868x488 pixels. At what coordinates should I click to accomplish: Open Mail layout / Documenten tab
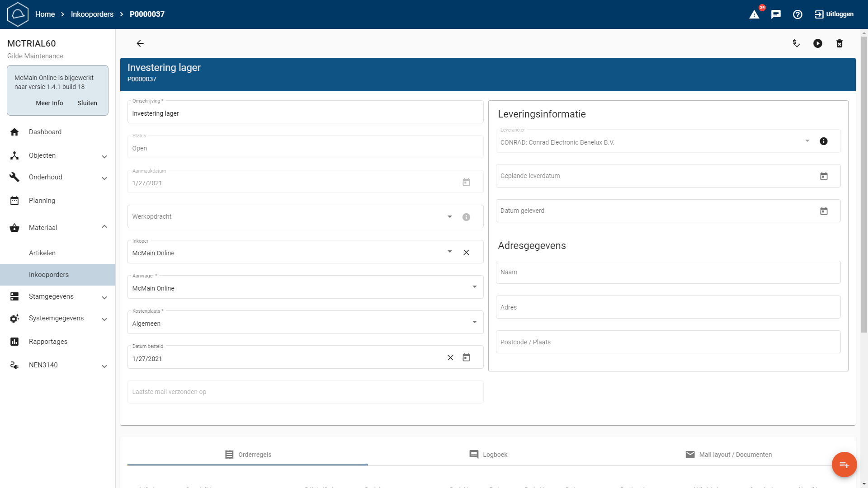[x=728, y=455]
